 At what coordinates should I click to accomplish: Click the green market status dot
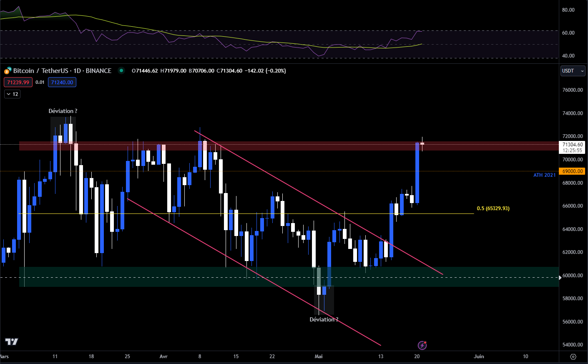coord(121,71)
